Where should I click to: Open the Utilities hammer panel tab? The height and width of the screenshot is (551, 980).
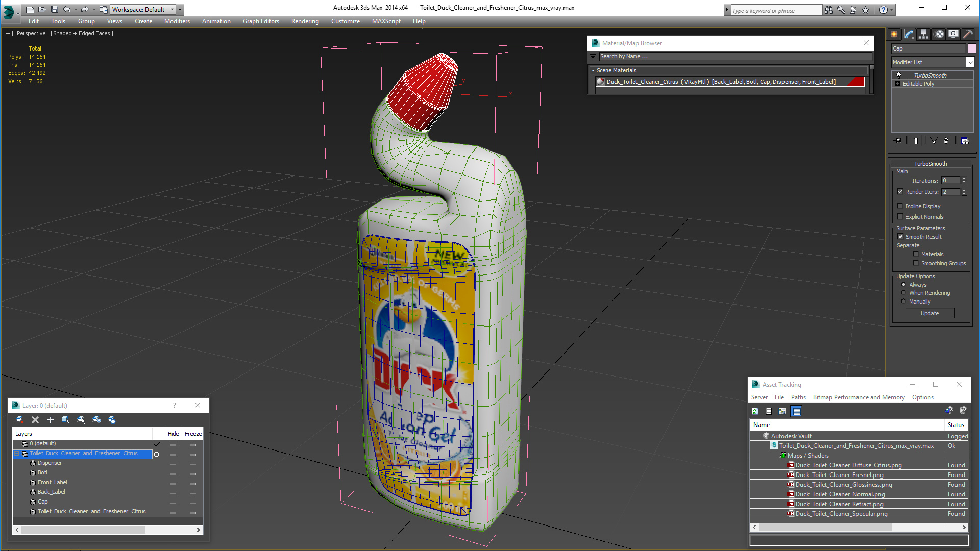(968, 34)
